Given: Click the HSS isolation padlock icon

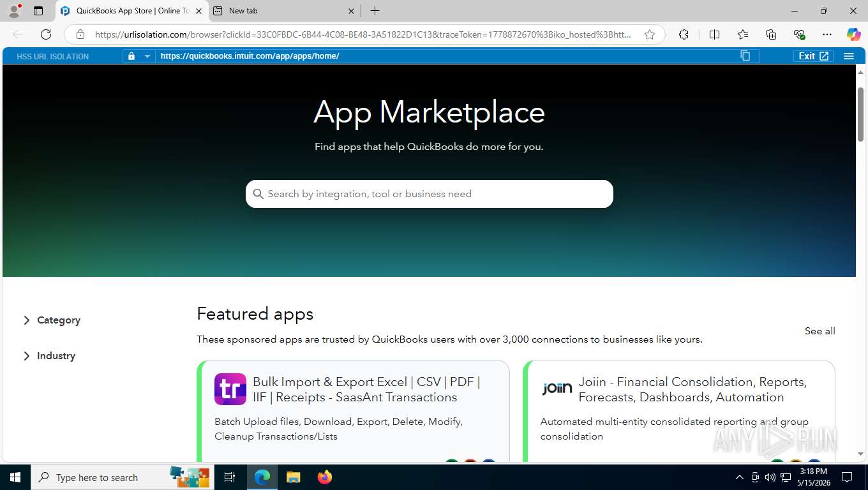Looking at the screenshot, I should point(131,56).
